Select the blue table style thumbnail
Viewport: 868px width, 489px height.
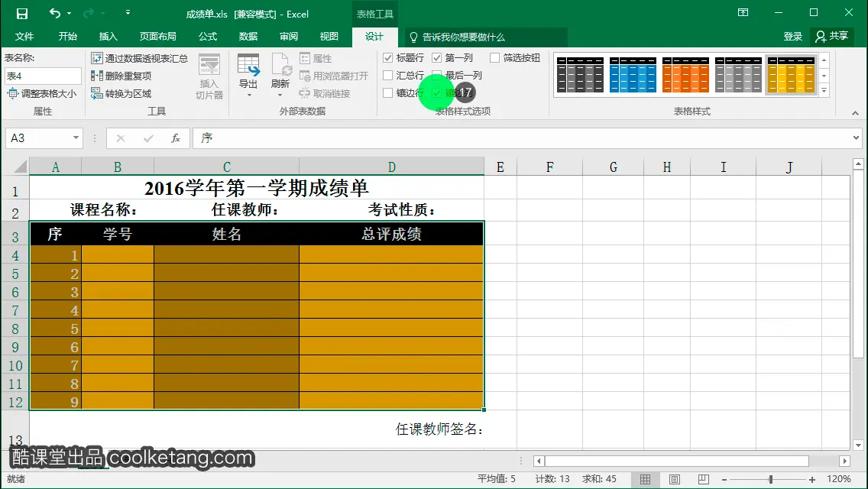click(633, 74)
